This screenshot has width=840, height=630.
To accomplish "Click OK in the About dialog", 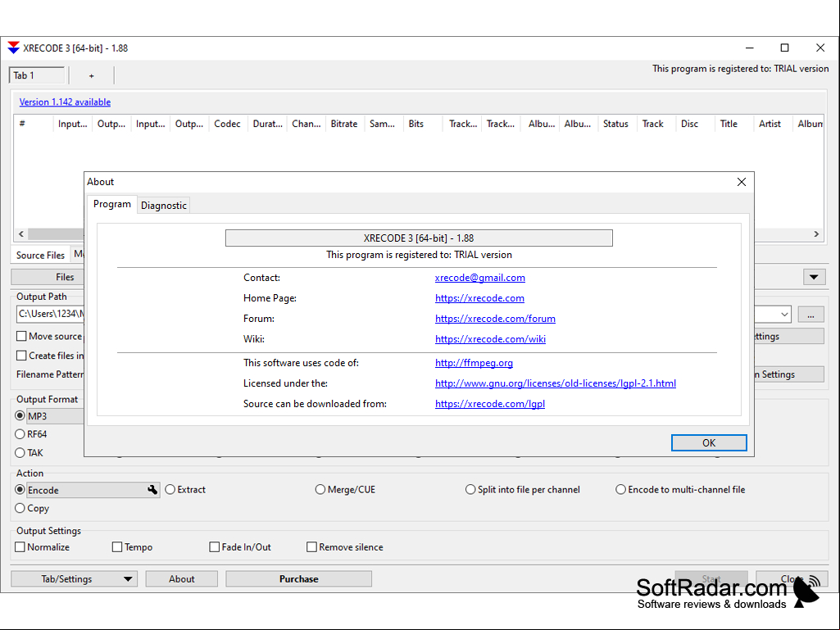I will (709, 443).
